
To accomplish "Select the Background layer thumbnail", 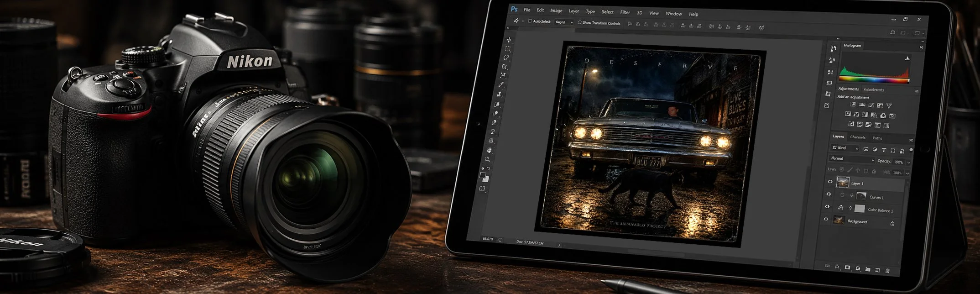I will [x=839, y=220].
